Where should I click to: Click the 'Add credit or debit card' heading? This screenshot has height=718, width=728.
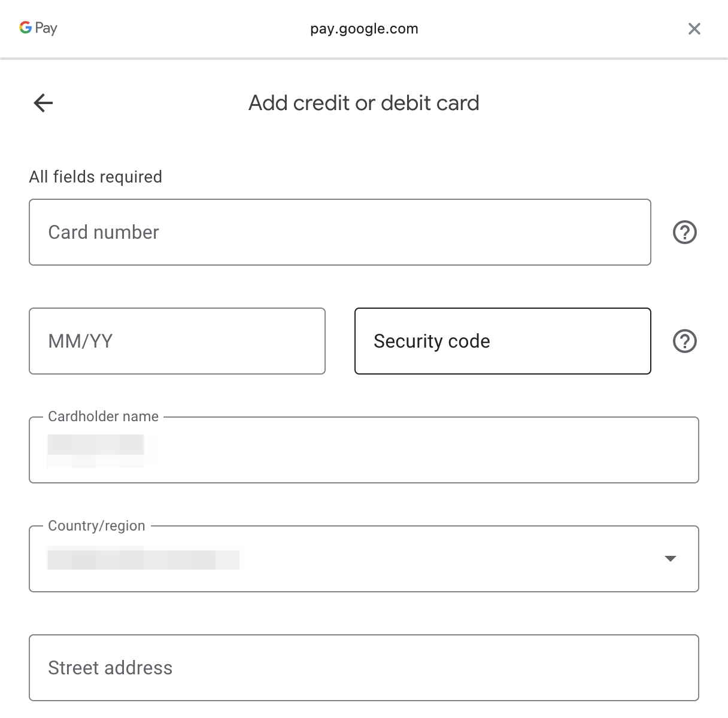click(x=364, y=103)
